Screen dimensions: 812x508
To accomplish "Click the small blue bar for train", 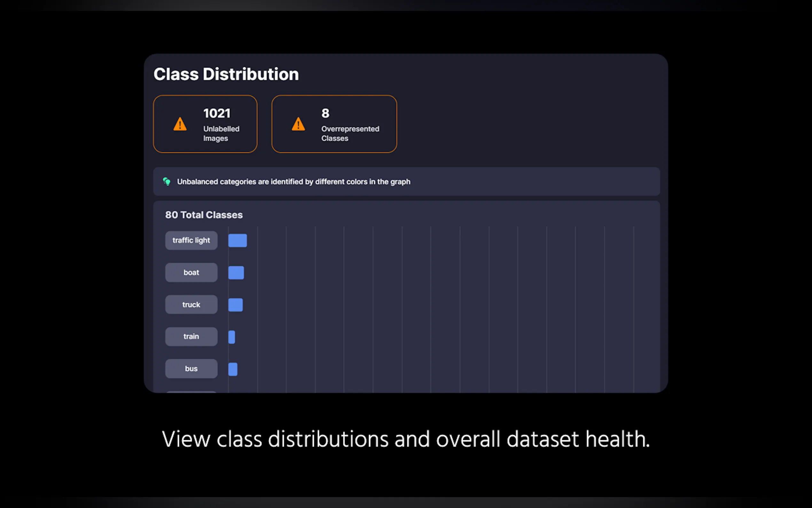I will (232, 337).
